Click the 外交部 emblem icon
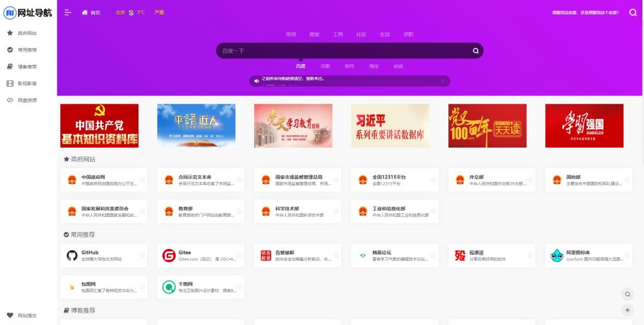Image resolution: width=644 pixels, height=325 pixels. pos(460,180)
